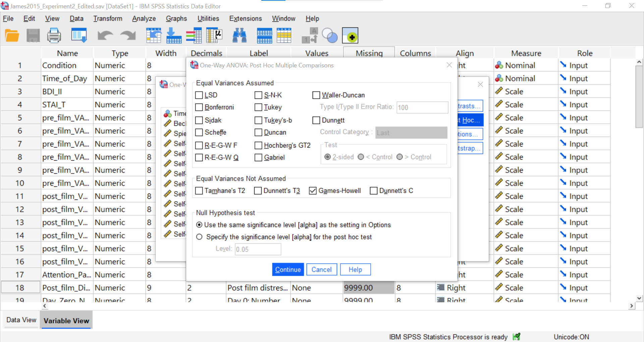644x342 pixels.
Task: Check Tamhane's T2 option
Action: (199, 191)
